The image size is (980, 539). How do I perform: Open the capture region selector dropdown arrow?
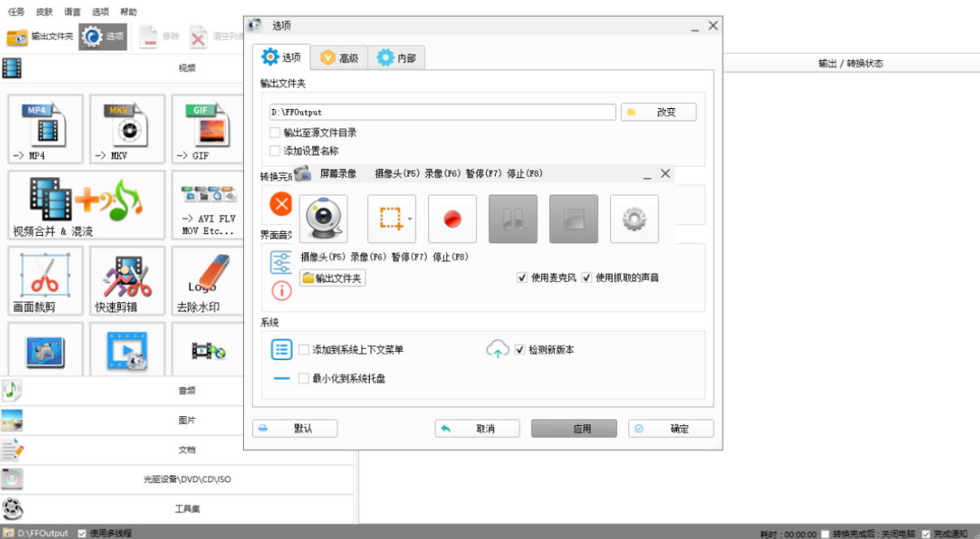tap(410, 219)
